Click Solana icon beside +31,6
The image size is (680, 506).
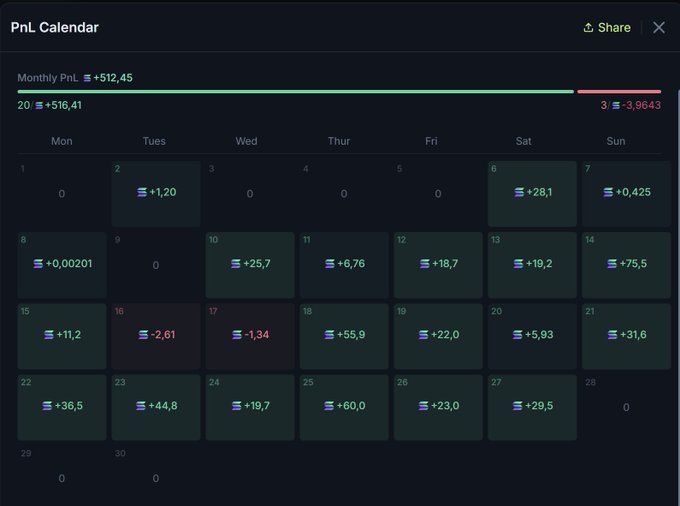coord(612,335)
